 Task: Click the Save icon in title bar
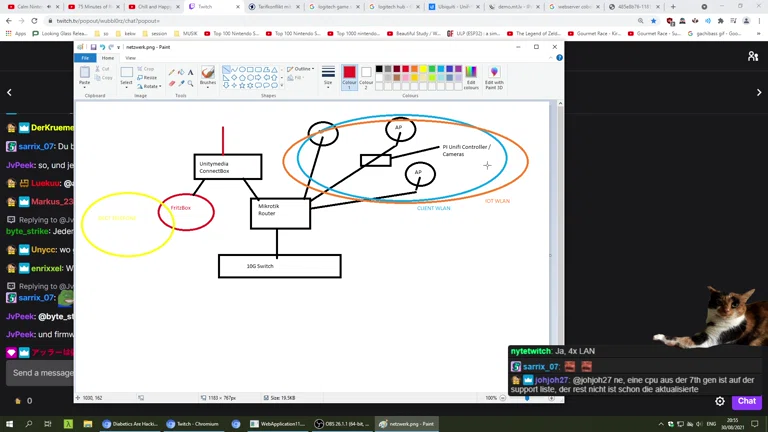93,47
